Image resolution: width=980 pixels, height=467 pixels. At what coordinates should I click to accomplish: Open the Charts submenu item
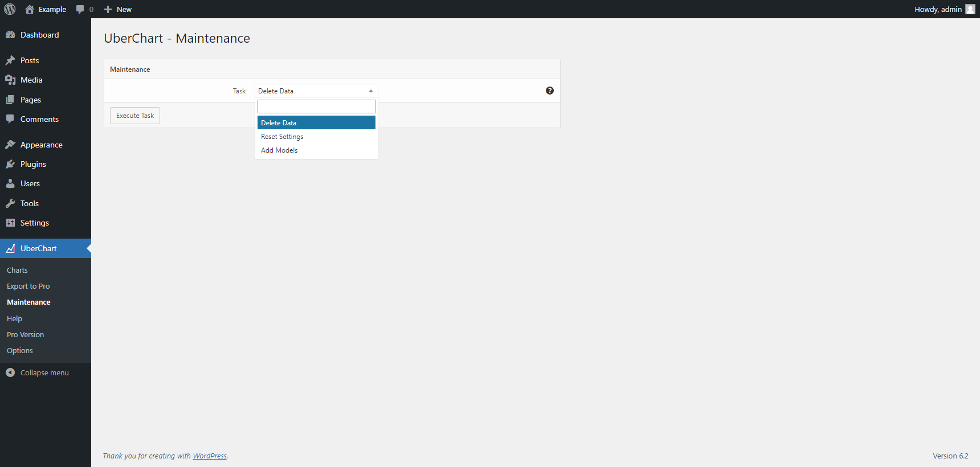[17, 270]
